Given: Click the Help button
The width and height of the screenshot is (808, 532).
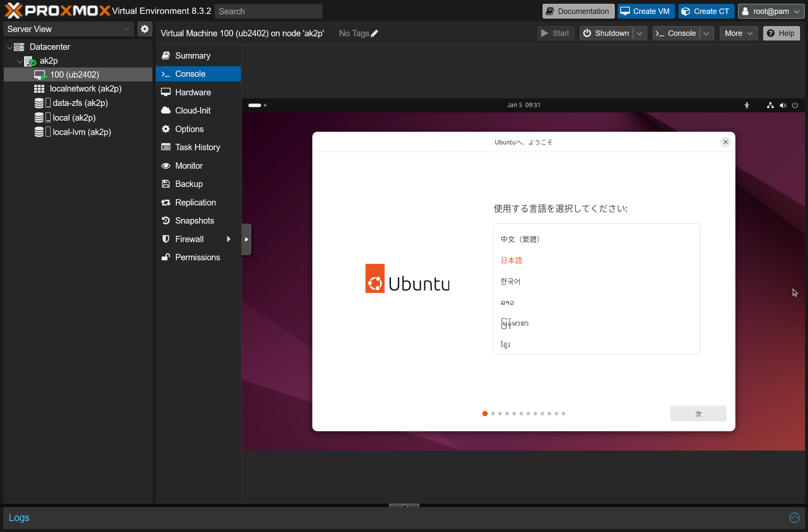Looking at the screenshot, I should coord(781,33).
